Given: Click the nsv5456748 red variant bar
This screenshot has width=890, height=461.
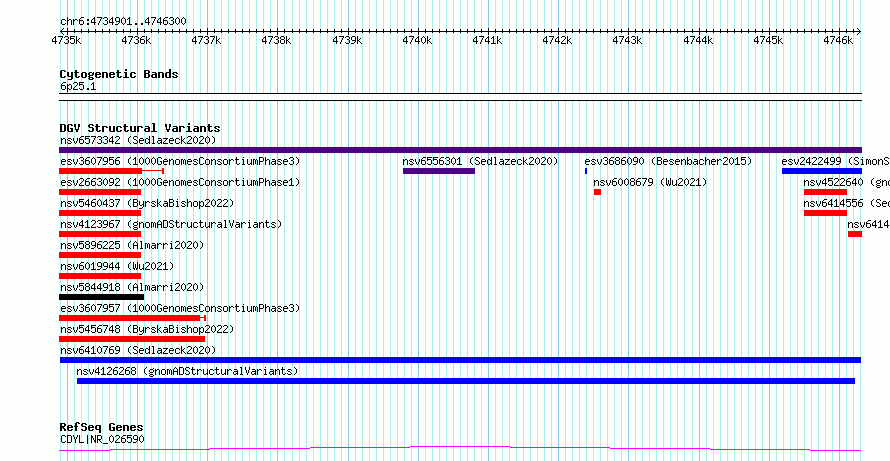Looking at the screenshot, I should [x=132, y=339].
